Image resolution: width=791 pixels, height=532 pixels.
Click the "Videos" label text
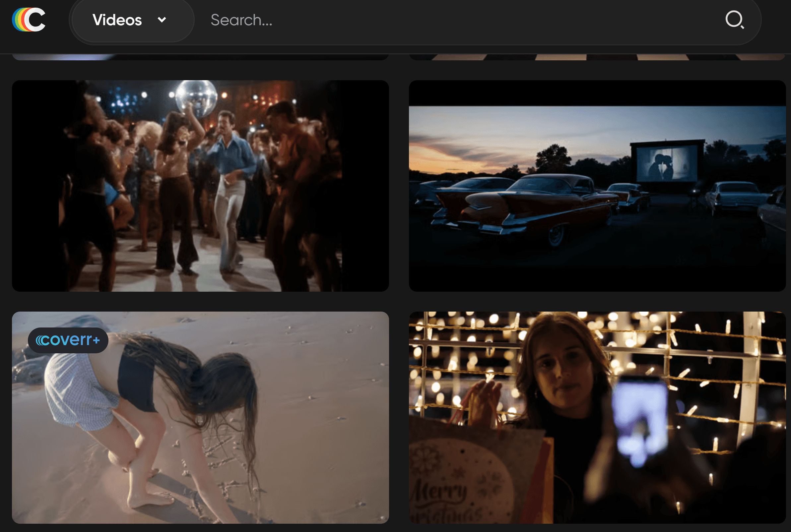pyautogui.click(x=117, y=20)
